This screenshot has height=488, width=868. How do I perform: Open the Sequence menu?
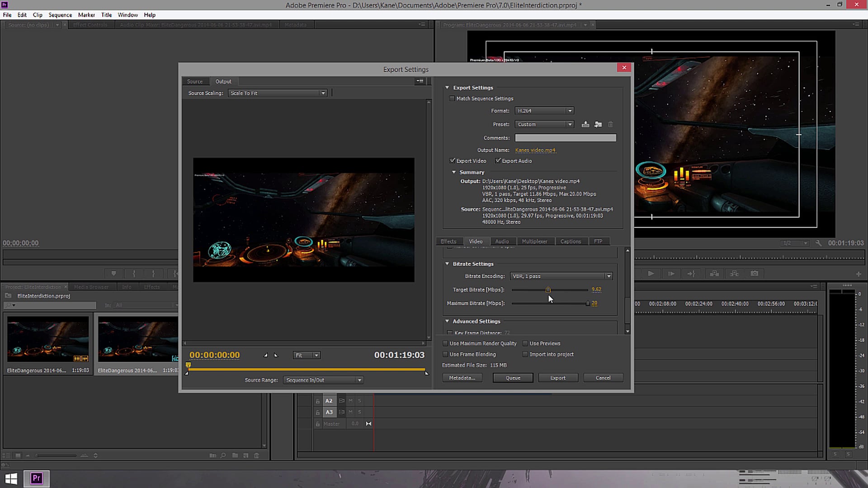pyautogui.click(x=60, y=15)
